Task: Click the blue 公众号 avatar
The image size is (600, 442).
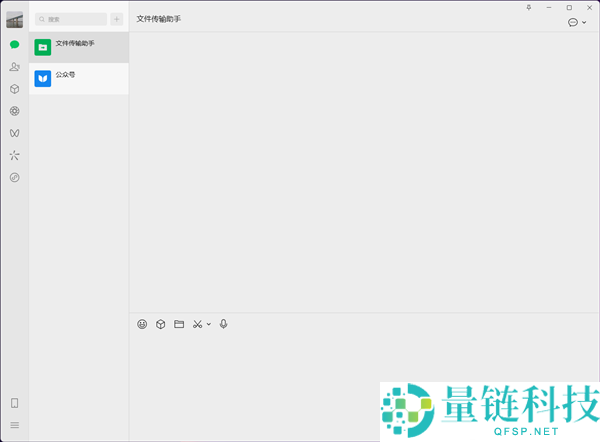Action: 42,79
